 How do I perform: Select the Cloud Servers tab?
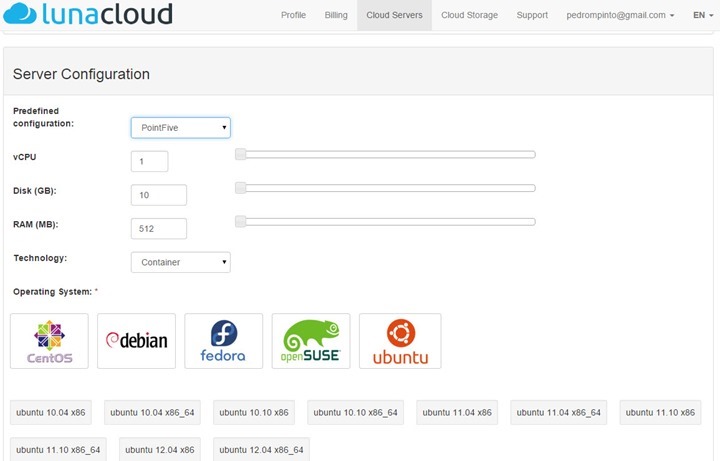click(394, 15)
